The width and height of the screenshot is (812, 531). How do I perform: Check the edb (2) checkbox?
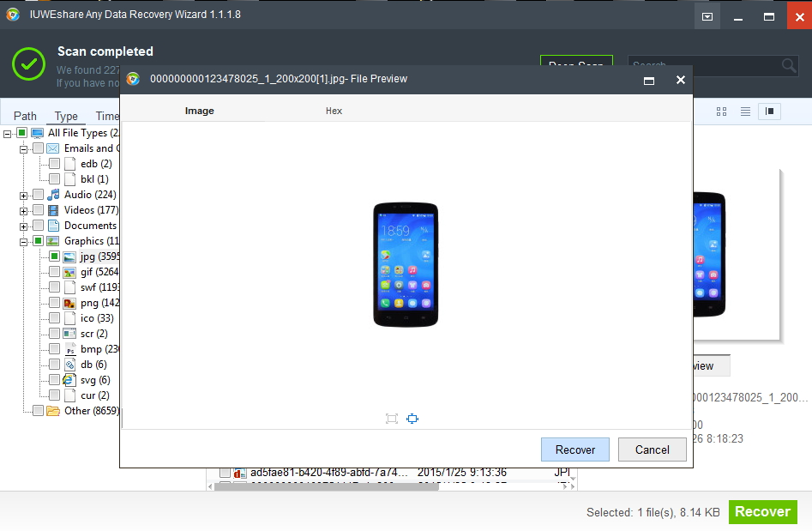pos(54,164)
